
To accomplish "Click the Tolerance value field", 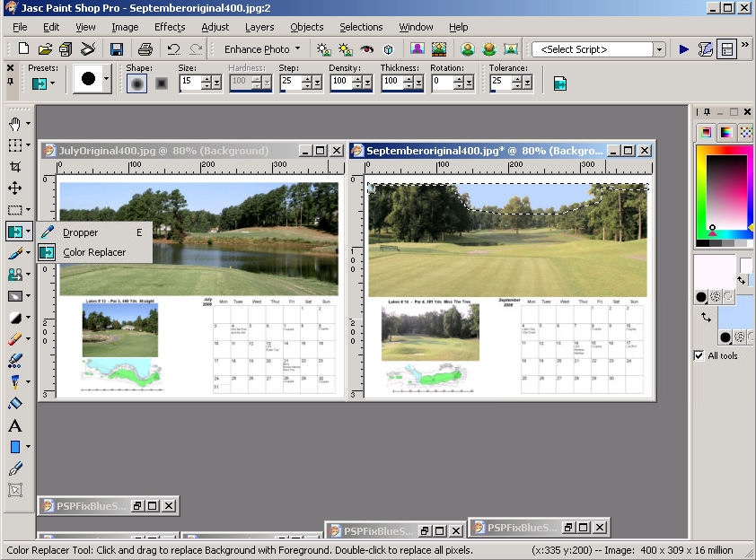I will pyautogui.click(x=497, y=83).
